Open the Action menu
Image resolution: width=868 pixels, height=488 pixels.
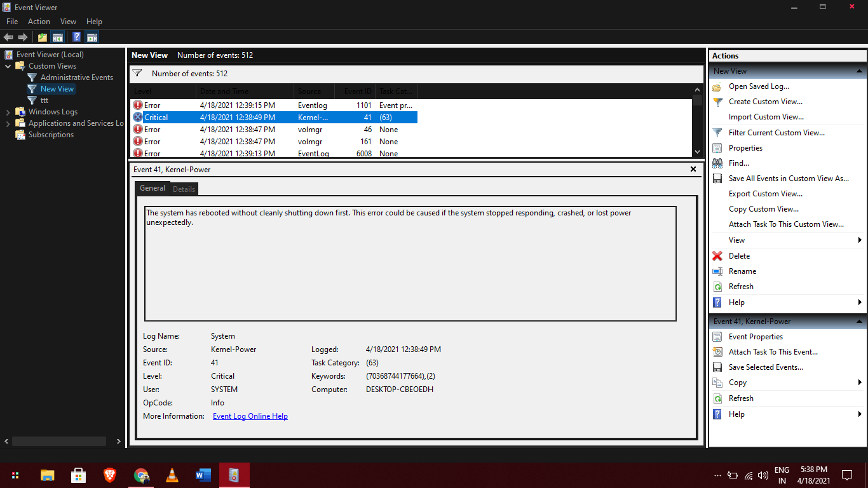click(x=39, y=22)
